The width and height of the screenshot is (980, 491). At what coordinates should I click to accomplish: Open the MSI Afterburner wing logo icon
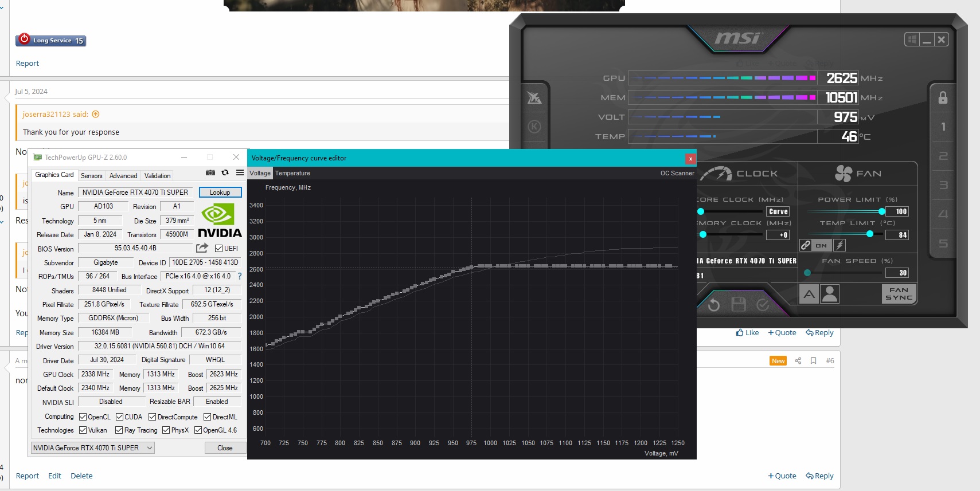(x=534, y=98)
